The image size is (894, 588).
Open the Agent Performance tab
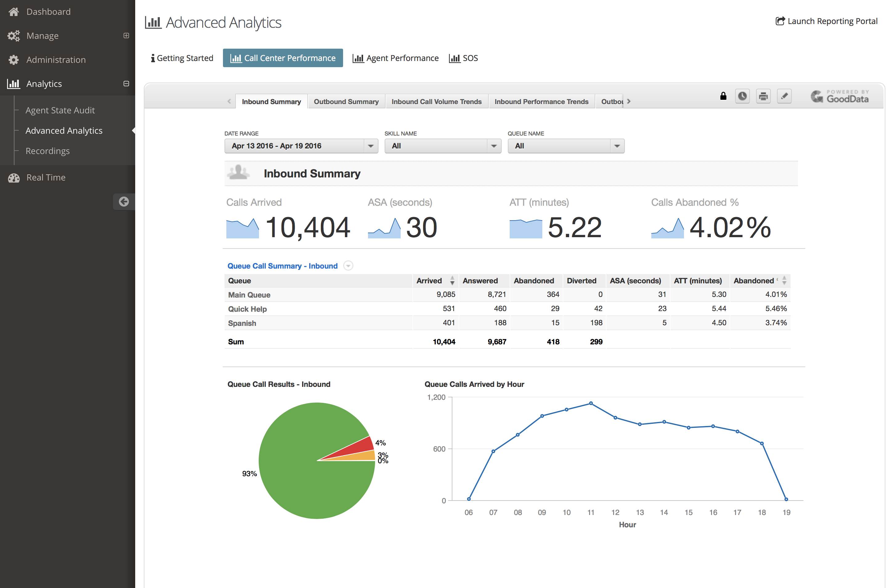click(x=395, y=58)
